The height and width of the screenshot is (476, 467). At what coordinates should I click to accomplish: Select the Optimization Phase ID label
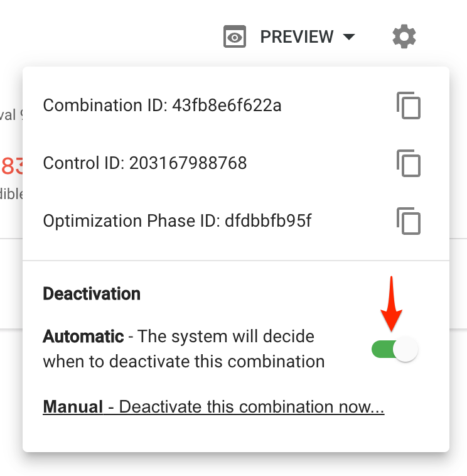tap(131, 220)
